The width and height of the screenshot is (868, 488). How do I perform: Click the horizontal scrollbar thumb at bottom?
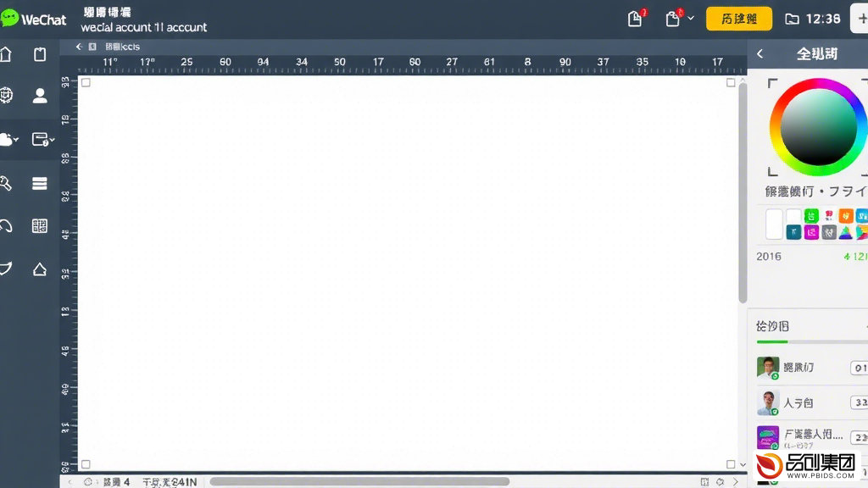359,482
